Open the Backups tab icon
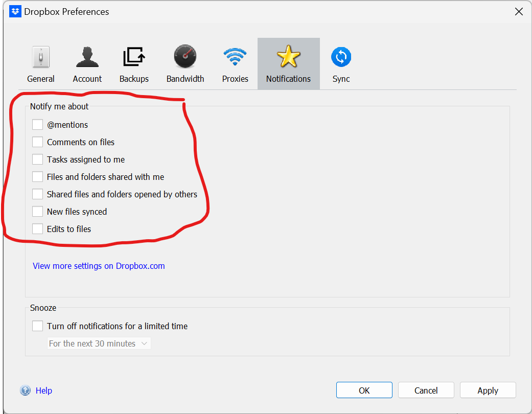532x414 pixels. coord(134,57)
